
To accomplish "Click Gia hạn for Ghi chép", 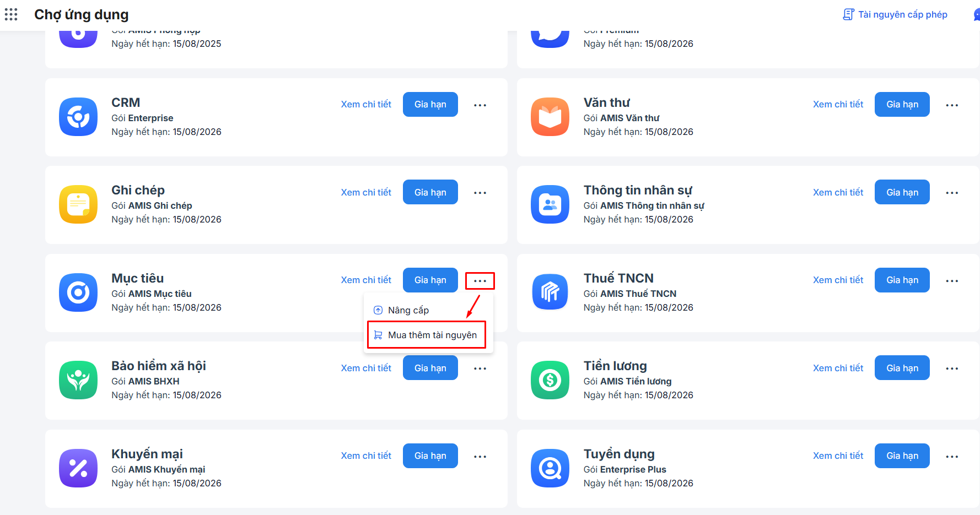I will [x=430, y=192].
